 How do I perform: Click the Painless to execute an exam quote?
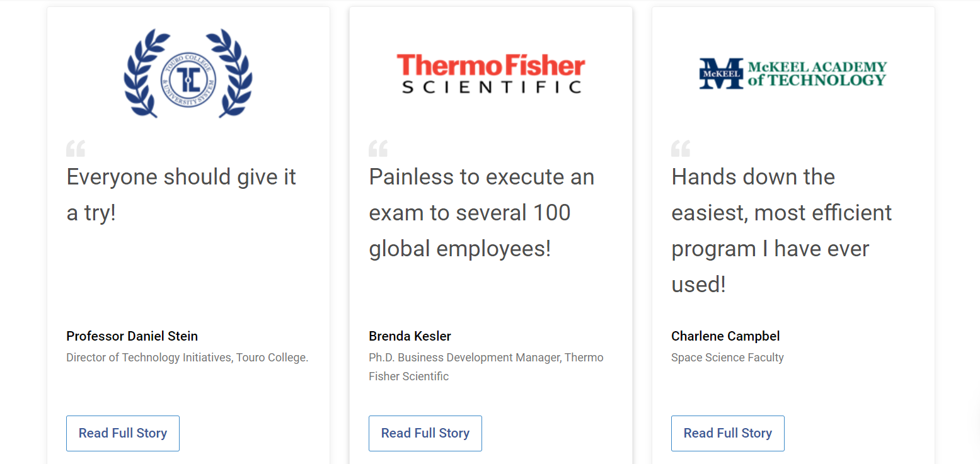tap(481, 212)
